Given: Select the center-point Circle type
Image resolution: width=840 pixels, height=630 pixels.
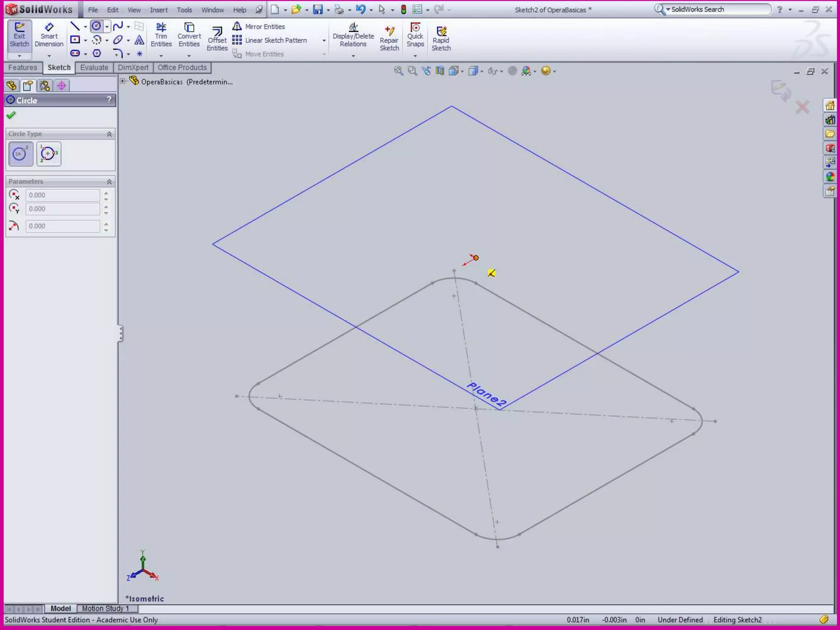Looking at the screenshot, I should coord(21,154).
